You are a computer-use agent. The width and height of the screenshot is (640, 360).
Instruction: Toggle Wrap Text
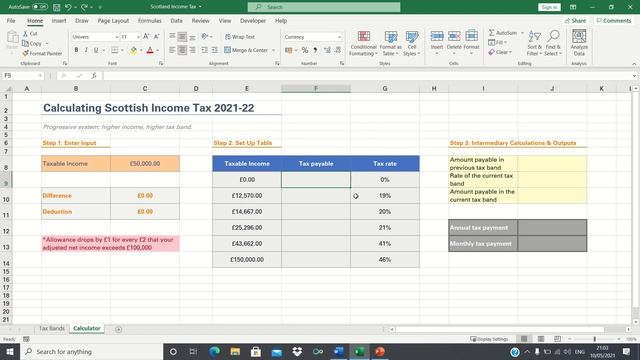[240, 37]
